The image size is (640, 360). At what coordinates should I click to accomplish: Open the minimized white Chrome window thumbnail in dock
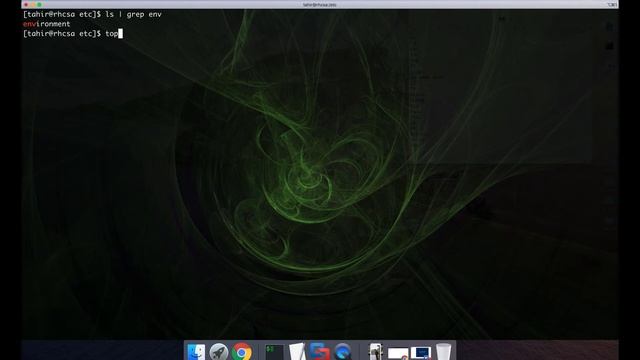point(398,353)
